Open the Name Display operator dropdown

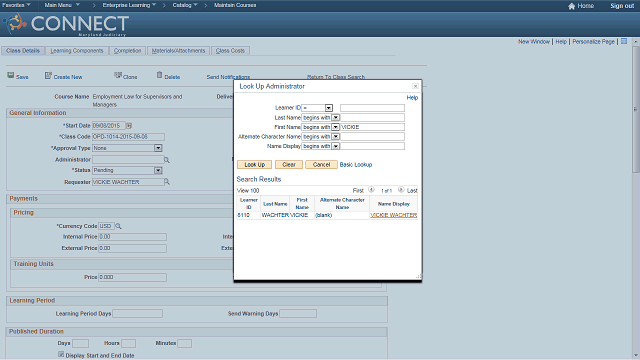(336, 146)
